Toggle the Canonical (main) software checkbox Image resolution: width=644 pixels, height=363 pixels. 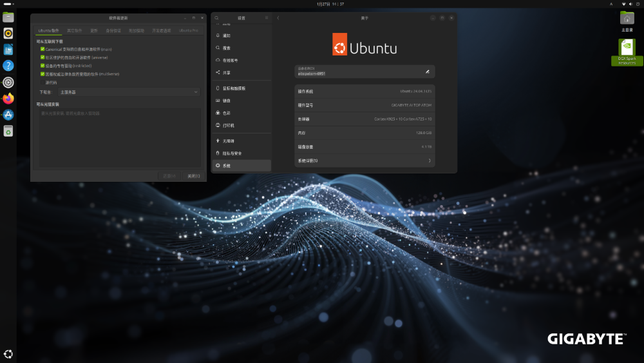(x=43, y=50)
